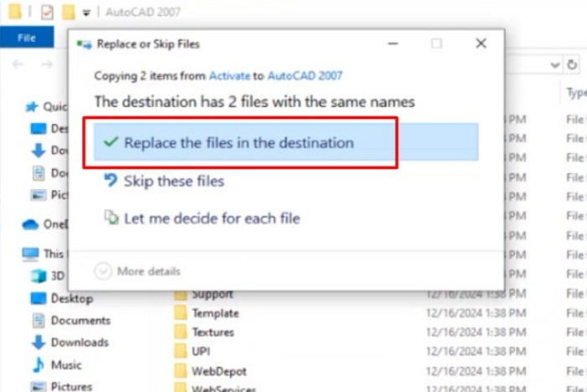This screenshot has height=392, width=587.
Task: Select the Textures folder
Action: pos(213,333)
